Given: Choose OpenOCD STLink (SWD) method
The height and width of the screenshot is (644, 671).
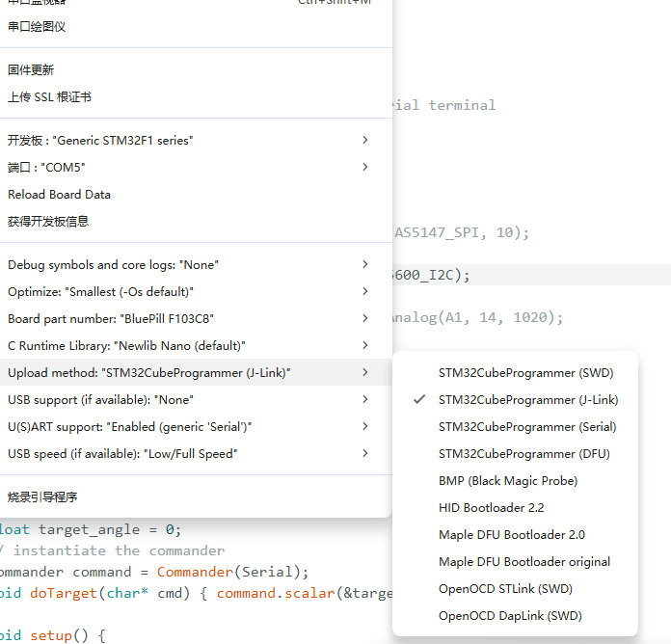Looking at the screenshot, I should click(x=515, y=588).
